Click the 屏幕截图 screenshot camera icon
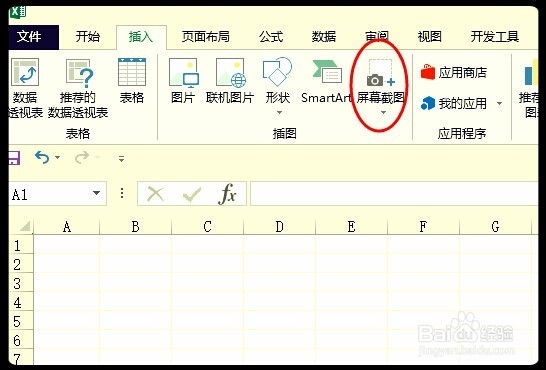This screenshot has width=546, height=370. (380, 73)
